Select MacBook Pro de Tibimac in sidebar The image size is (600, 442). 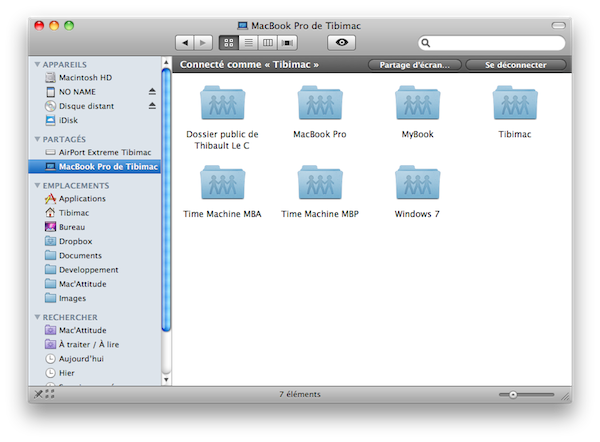coord(95,166)
